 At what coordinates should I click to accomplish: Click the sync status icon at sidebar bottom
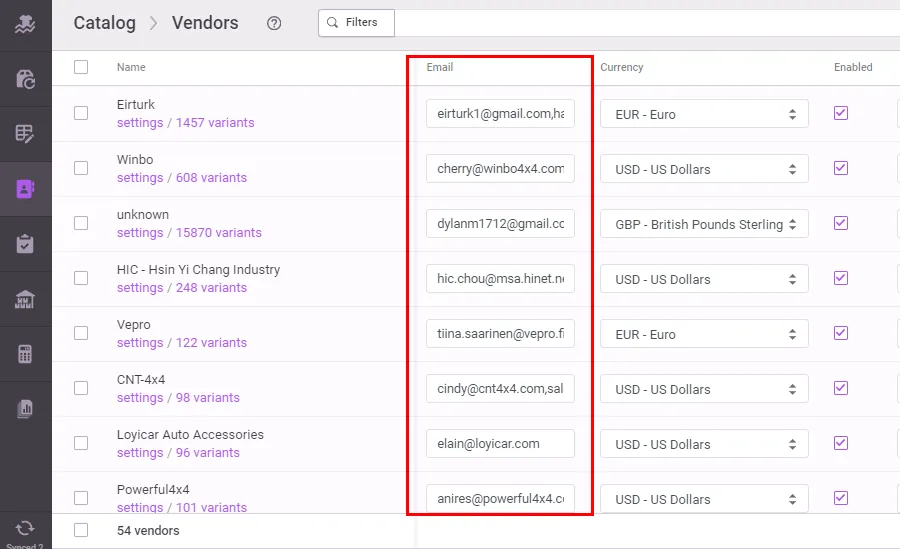pyautogui.click(x=25, y=528)
